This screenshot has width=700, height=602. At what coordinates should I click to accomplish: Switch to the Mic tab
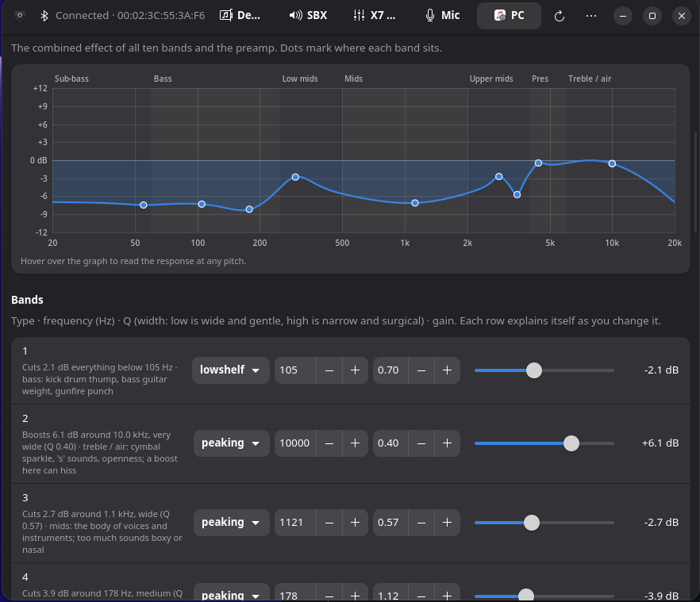pos(442,16)
